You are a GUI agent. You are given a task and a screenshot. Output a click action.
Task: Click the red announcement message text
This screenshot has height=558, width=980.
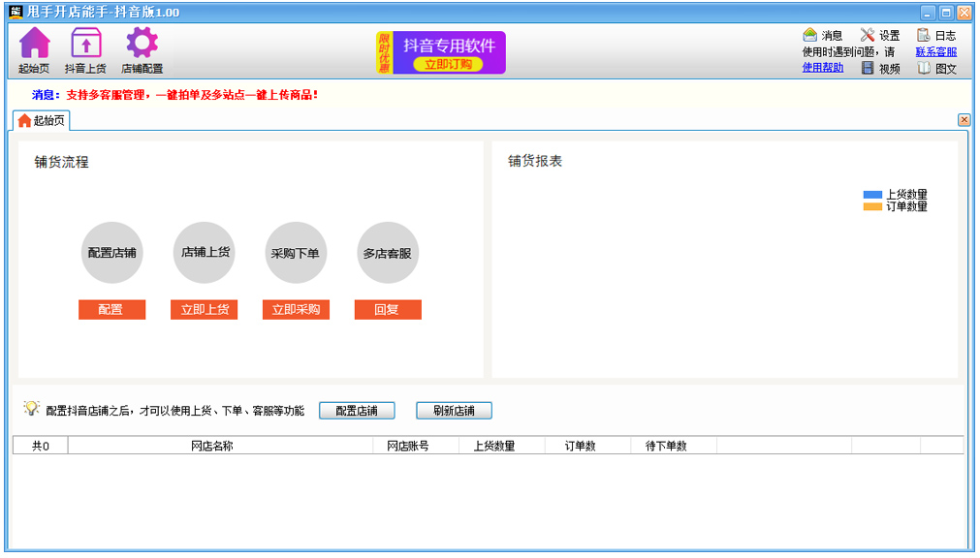point(193,95)
